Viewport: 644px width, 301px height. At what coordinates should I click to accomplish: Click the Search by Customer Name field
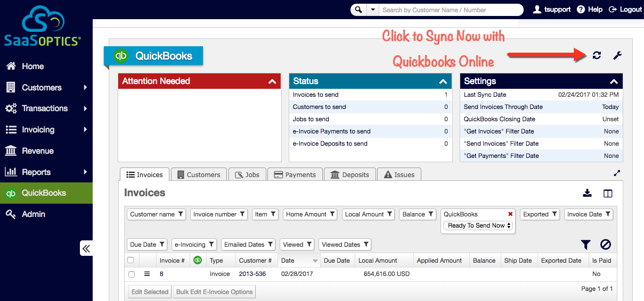(x=451, y=10)
